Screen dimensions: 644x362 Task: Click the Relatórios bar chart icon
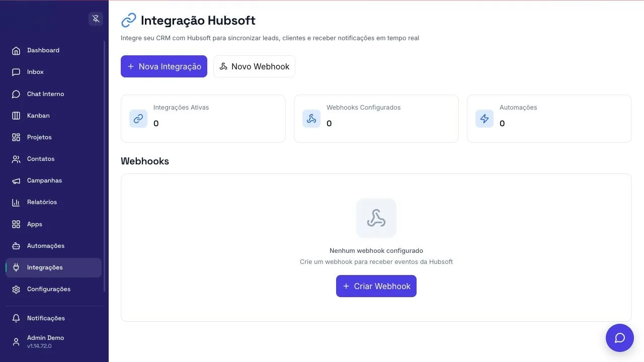pyautogui.click(x=16, y=202)
